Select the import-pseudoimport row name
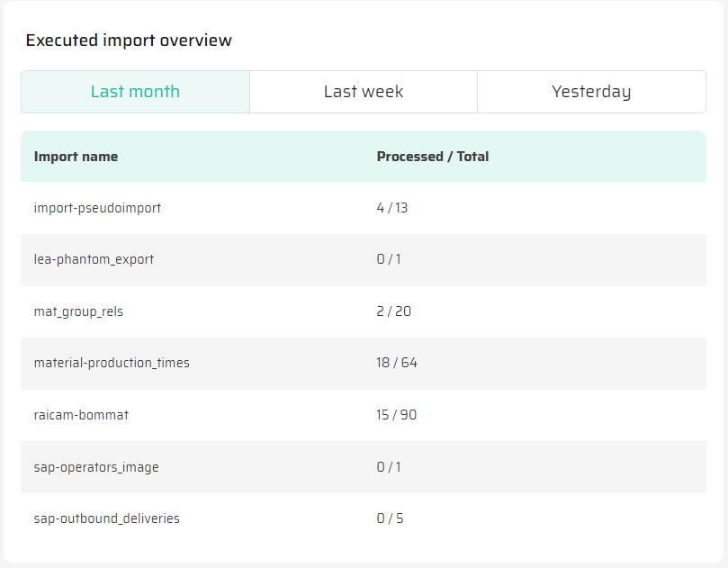Image resolution: width=728 pixels, height=568 pixels. tap(97, 208)
